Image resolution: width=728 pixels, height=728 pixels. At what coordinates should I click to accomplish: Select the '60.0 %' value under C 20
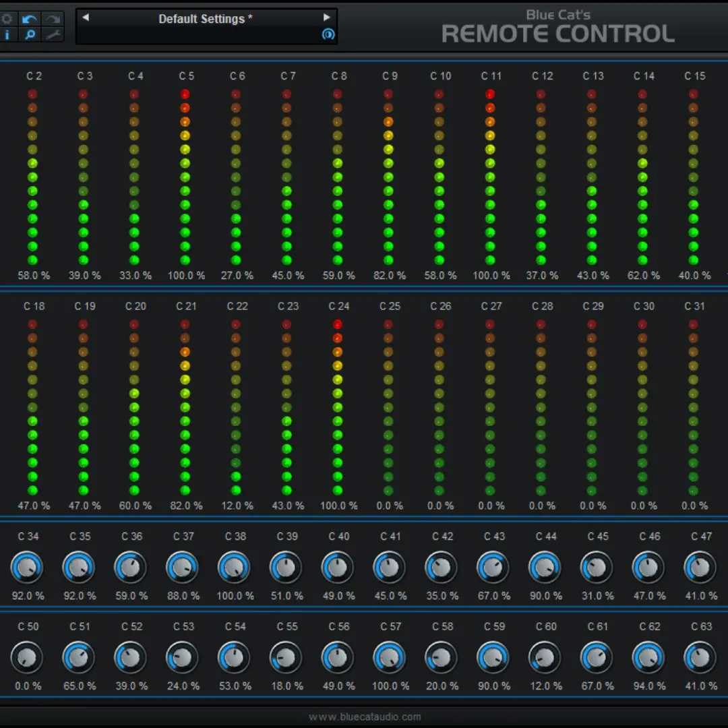[x=135, y=506]
